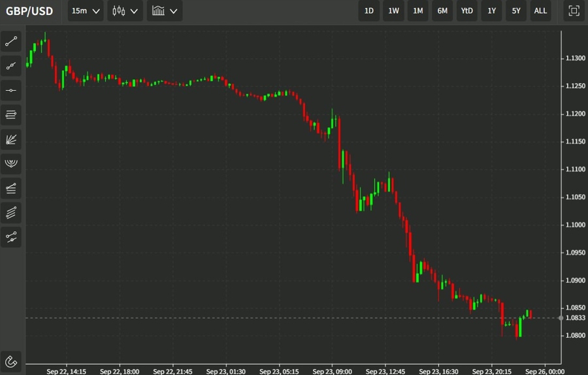Click the Sep 23, 12:45 time label
Image resolution: width=588 pixels, height=375 pixels.
(x=385, y=371)
